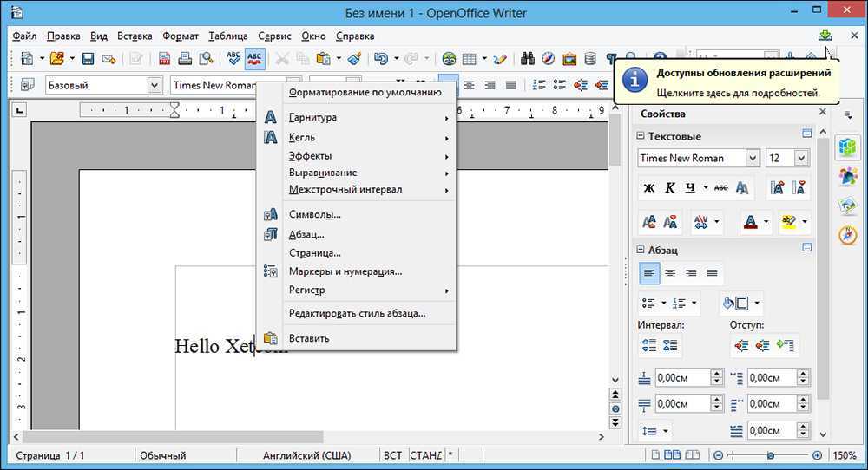The width and height of the screenshot is (868, 470).
Task: Toggle bold Ж in Properties panel
Action: pos(648,187)
